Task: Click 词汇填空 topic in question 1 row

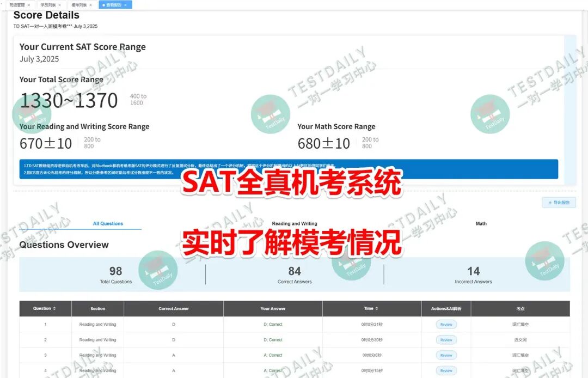Action: [x=520, y=325]
